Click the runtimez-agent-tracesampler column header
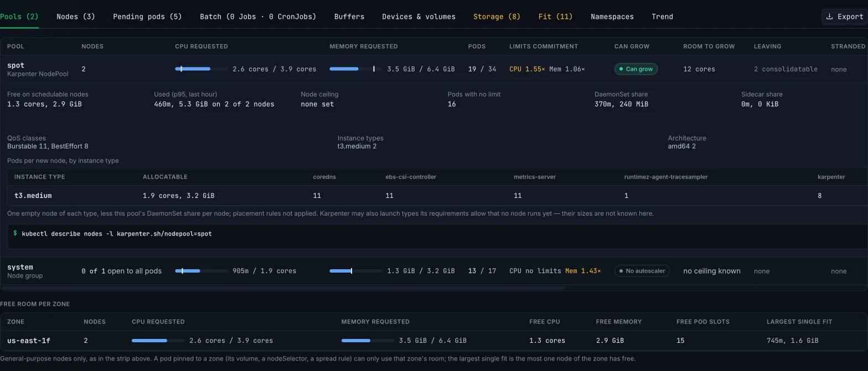868x371 pixels. [666, 177]
